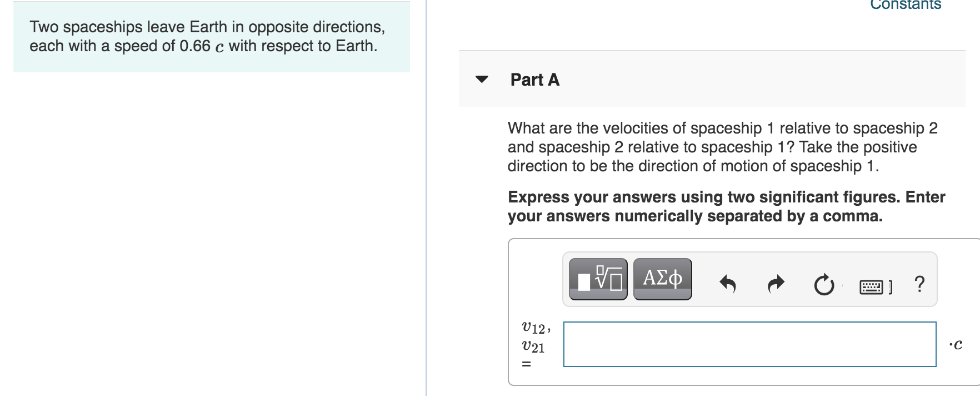Click the c unit label after answer box

pyautogui.click(x=956, y=345)
